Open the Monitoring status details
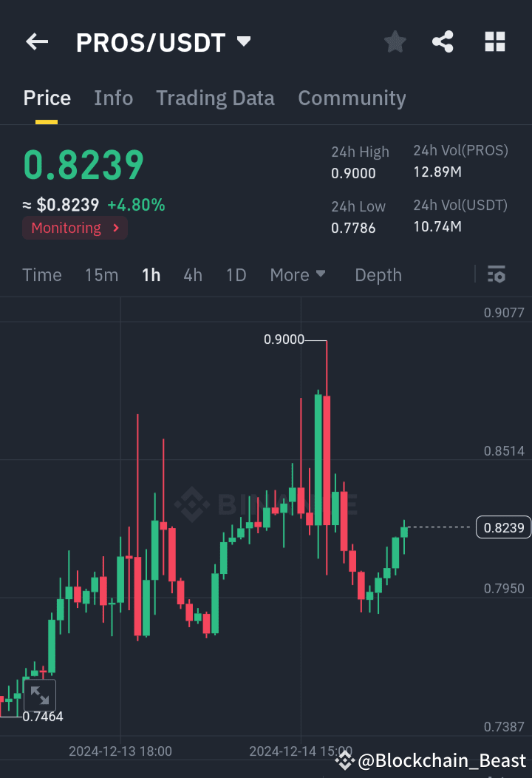The image size is (532, 778). pyautogui.click(x=74, y=228)
